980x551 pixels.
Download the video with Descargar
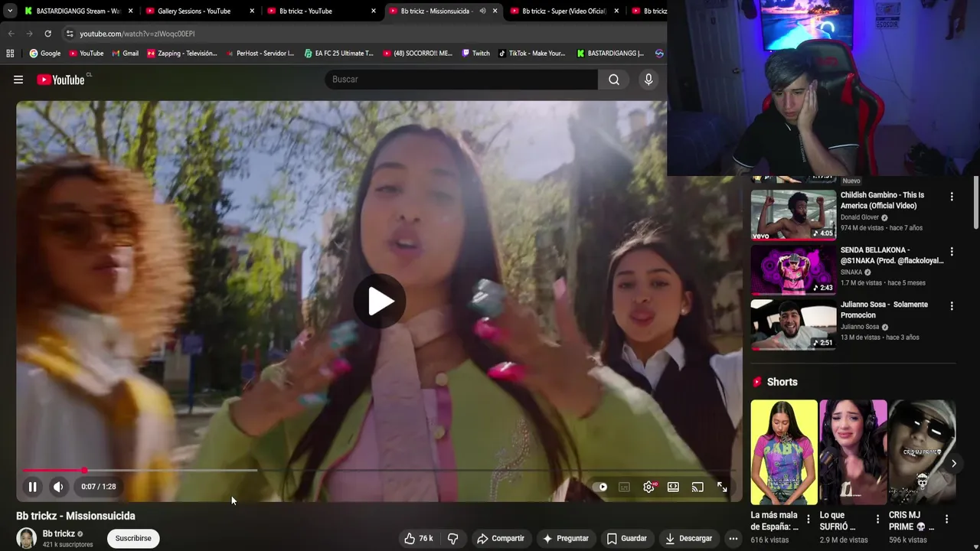click(688, 539)
